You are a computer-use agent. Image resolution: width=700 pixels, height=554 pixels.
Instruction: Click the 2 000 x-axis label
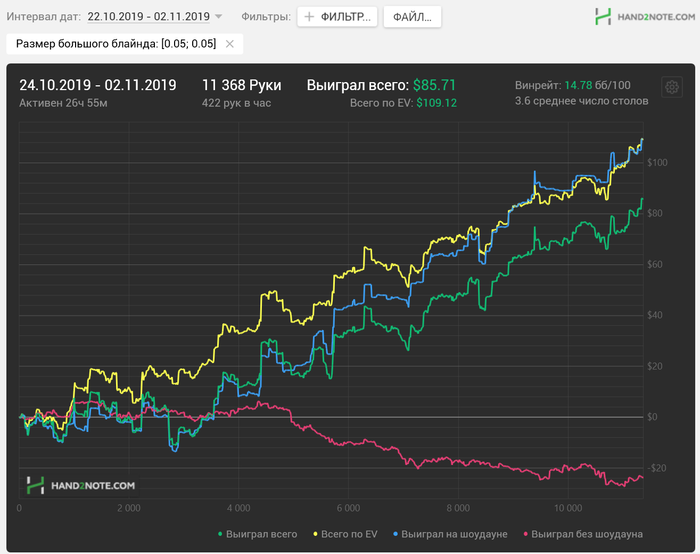129,508
